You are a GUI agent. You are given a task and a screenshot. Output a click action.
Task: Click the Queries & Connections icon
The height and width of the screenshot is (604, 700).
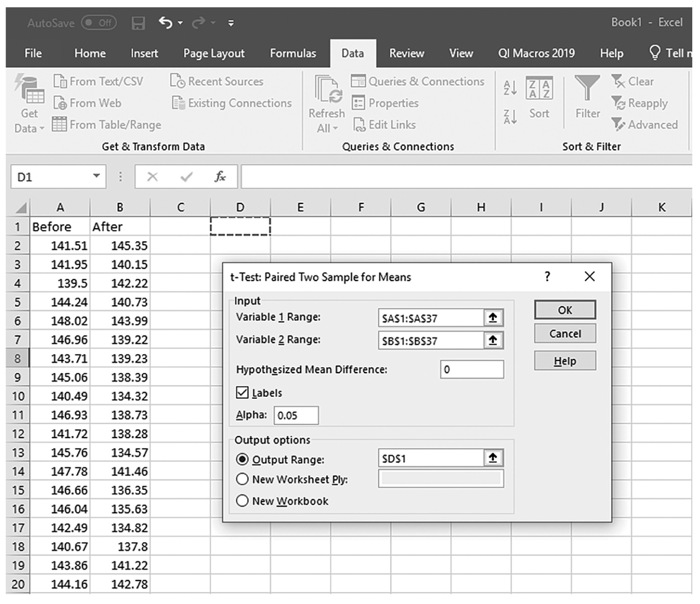point(358,81)
